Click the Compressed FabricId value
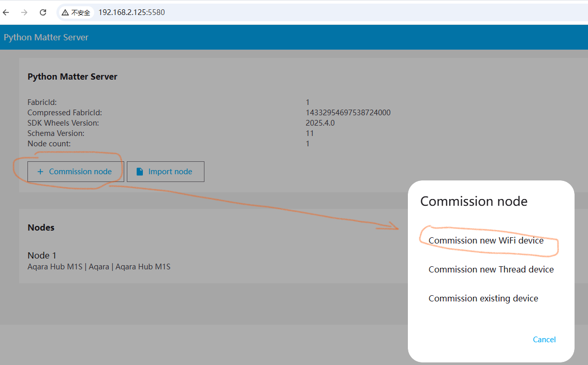 pos(348,113)
